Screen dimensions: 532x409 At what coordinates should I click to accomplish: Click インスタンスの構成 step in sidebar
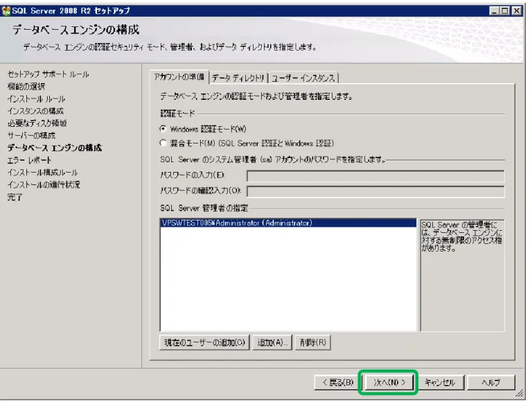tap(35, 111)
